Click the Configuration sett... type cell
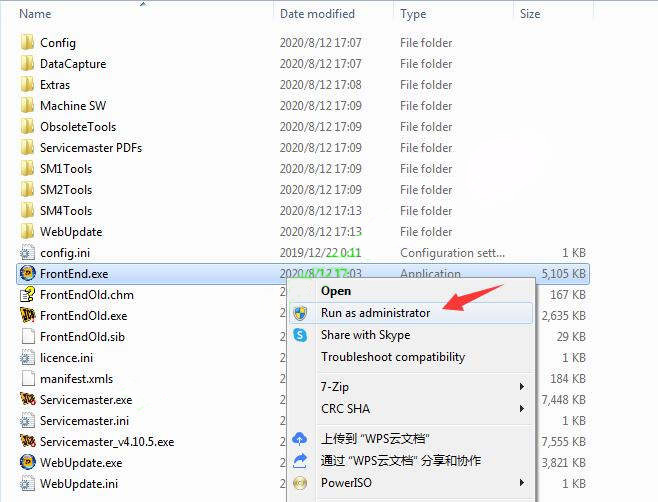Viewport: 658px width, 502px height. click(x=452, y=253)
